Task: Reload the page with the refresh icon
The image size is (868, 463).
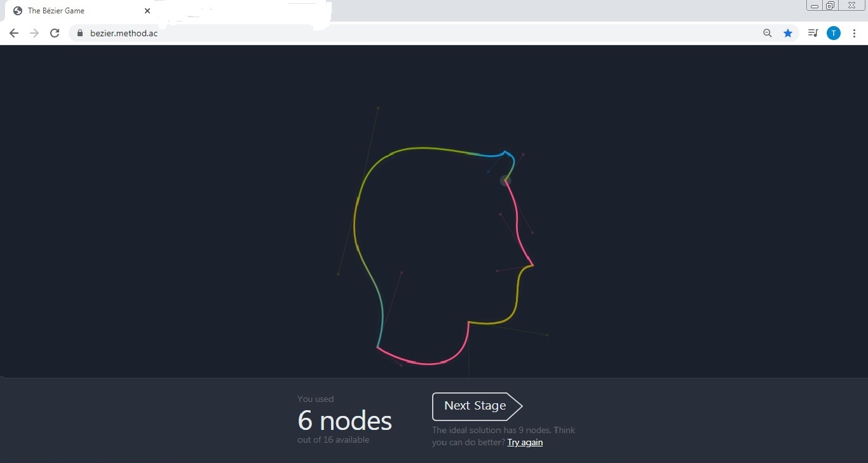Action: 55,33
